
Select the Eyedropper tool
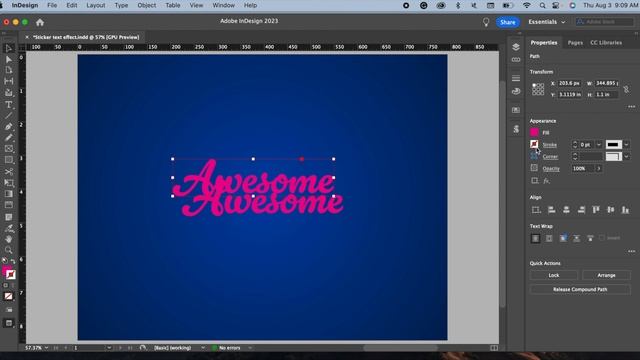coord(9,228)
